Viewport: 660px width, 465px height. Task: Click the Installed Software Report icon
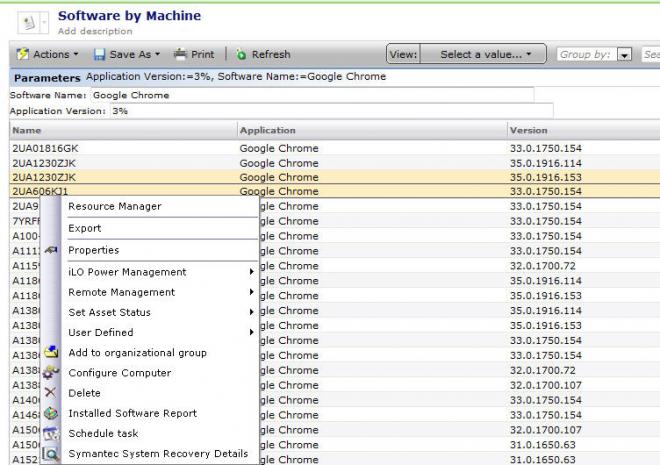[x=51, y=413]
